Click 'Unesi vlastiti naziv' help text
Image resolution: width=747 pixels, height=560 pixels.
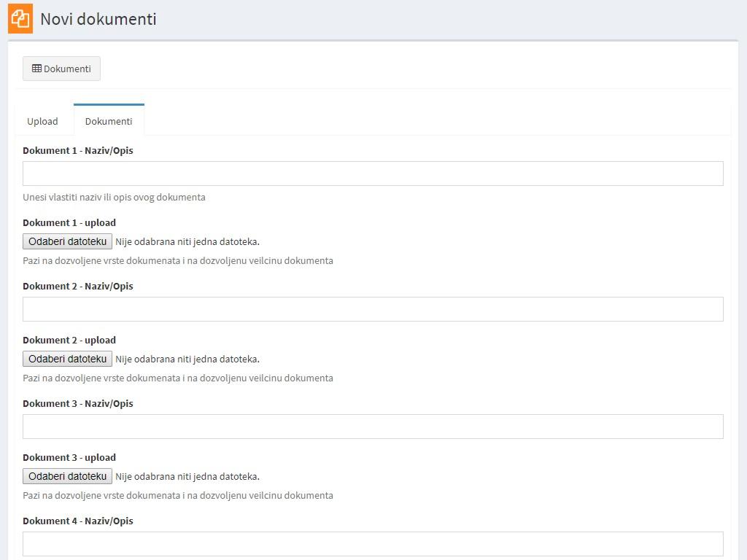[x=114, y=197]
